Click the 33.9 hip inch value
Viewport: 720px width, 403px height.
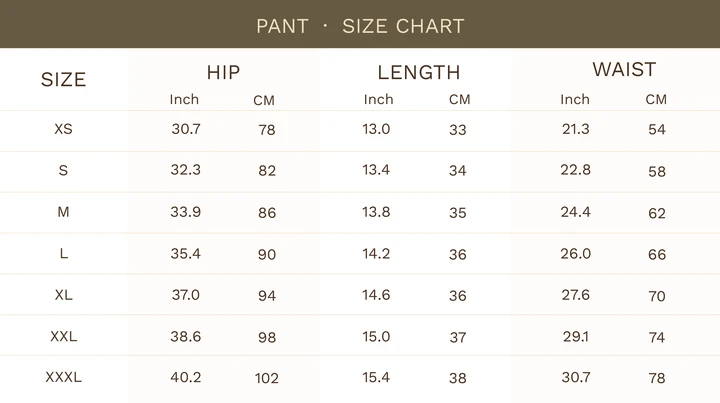click(185, 212)
